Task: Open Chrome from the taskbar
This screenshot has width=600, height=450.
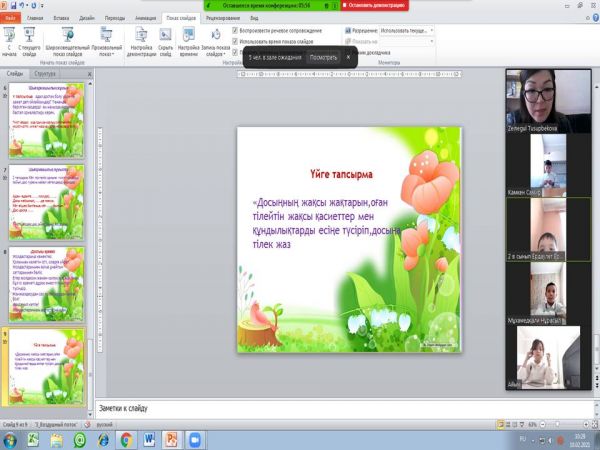Action: coord(127,438)
